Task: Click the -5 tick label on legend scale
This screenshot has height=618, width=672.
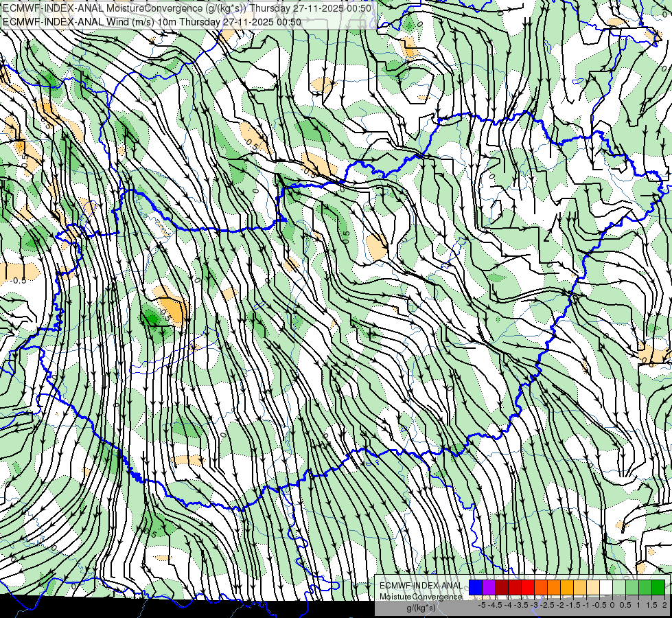Action: tap(482, 605)
